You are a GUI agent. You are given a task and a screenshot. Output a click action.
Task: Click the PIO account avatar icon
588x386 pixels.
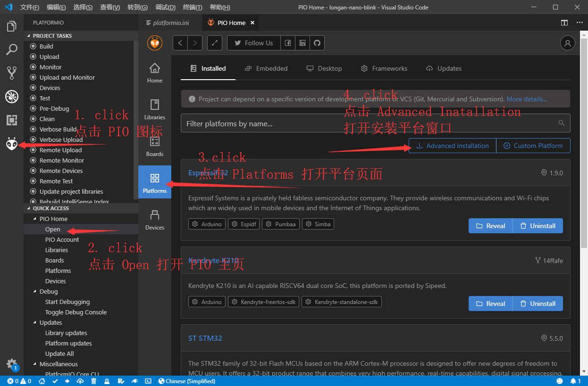[567, 43]
